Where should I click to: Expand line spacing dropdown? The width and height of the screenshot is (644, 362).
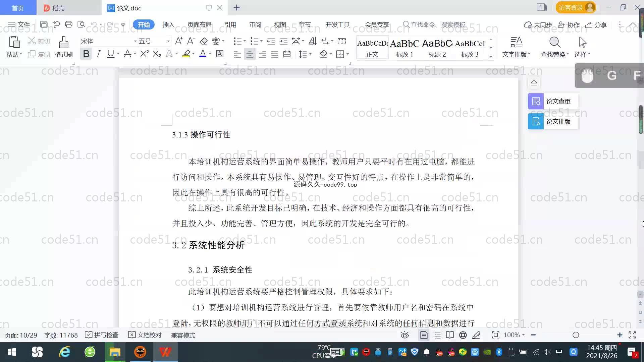tap(311, 54)
